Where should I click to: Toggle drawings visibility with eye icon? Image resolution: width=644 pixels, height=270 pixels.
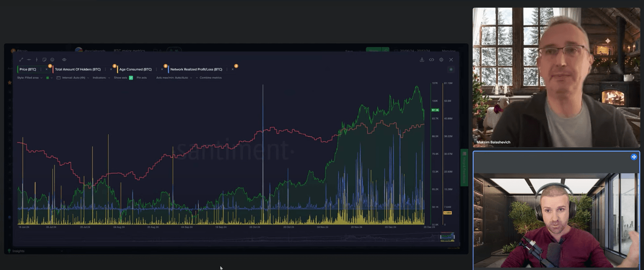(64, 60)
